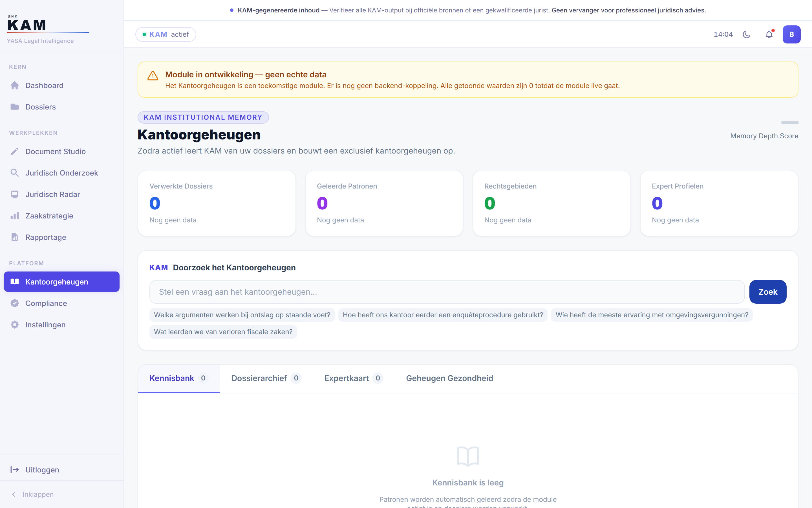The height and width of the screenshot is (508, 812).
Task: Click the 14:04 clock text
Action: (723, 34)
